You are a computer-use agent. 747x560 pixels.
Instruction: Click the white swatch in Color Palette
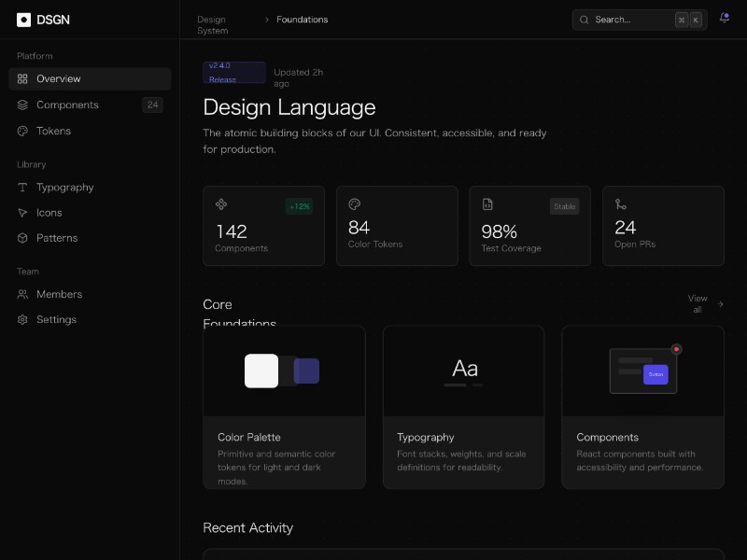click(261, 371)
